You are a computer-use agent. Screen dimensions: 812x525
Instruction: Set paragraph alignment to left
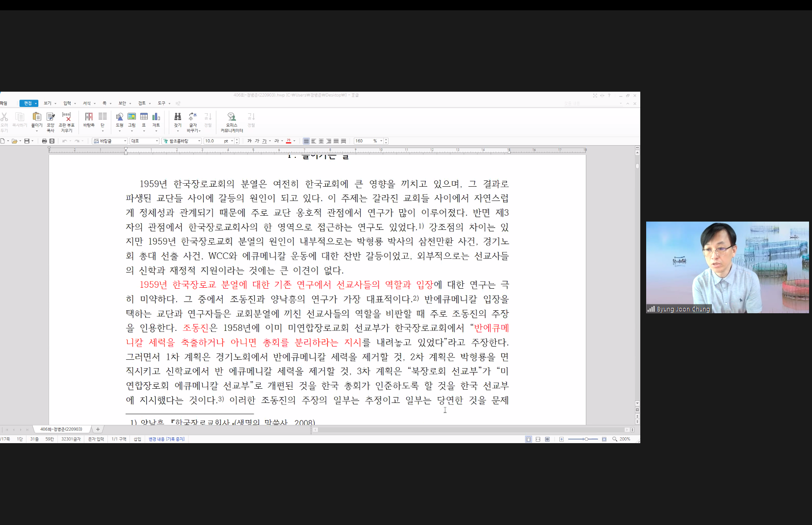point(314,141)
